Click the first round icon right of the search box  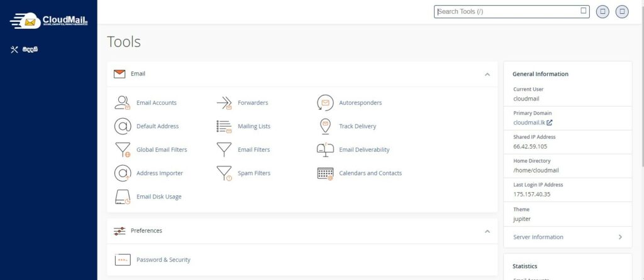(602, 11)
